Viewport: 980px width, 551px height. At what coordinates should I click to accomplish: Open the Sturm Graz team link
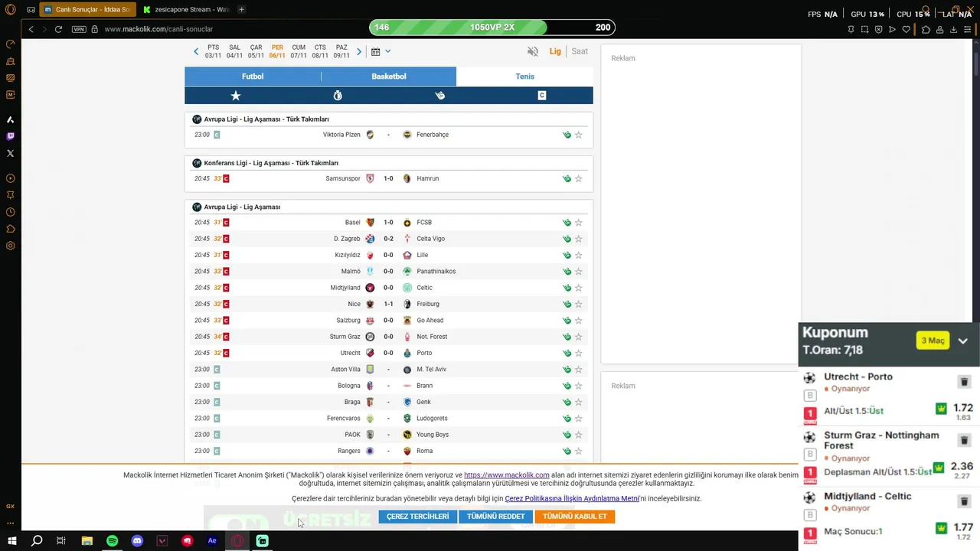tap(345, 337)
